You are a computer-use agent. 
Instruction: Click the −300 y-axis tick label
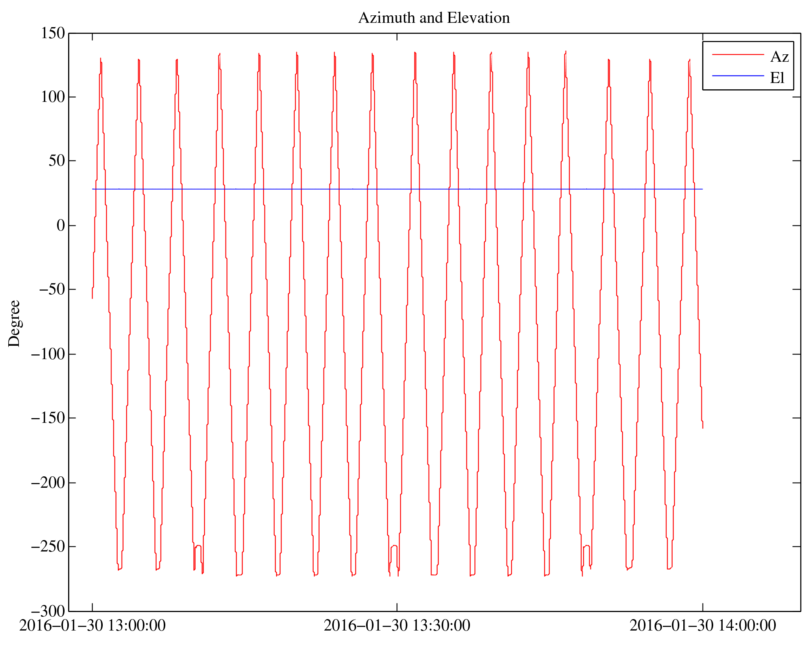tap(48, 611)
